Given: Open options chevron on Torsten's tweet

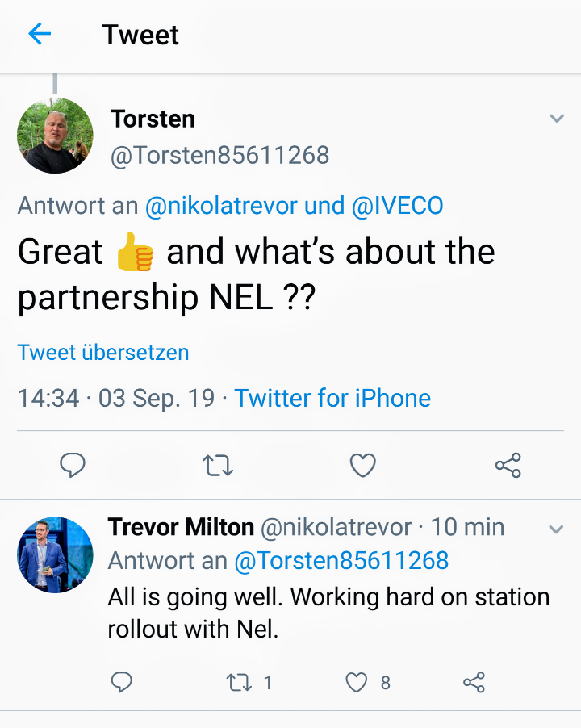Looking at the screenshot, I should point(556,119).
